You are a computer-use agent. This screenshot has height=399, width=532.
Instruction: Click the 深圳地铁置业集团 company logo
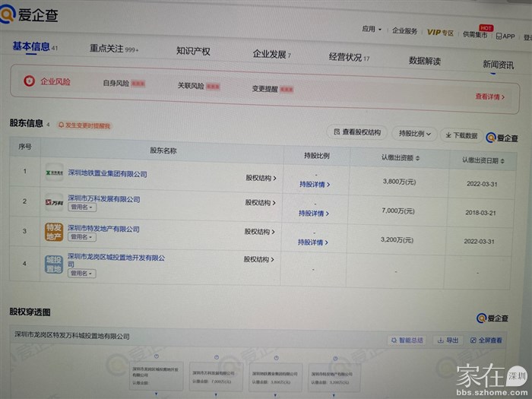54,173
